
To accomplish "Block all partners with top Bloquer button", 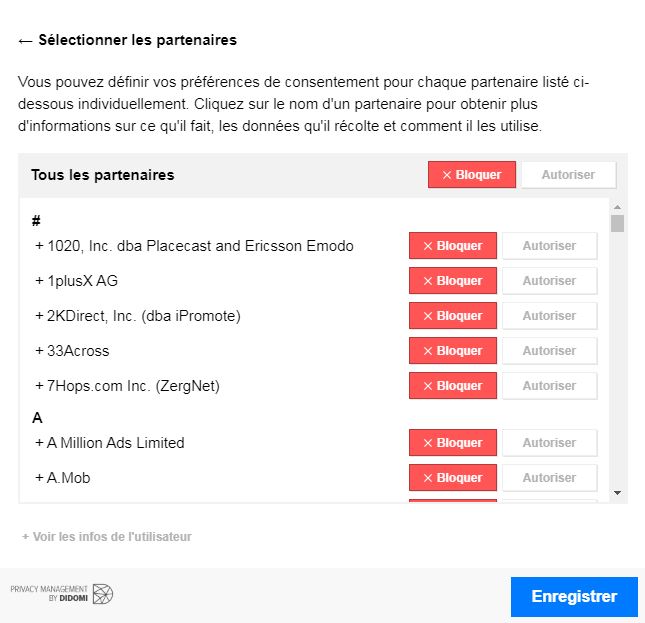I will (471, 175).
